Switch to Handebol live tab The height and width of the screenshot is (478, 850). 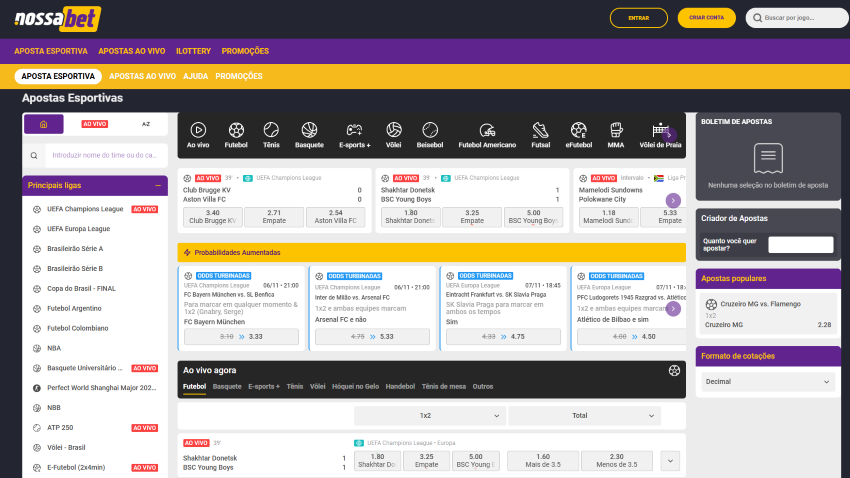click(x=400, y=387)
